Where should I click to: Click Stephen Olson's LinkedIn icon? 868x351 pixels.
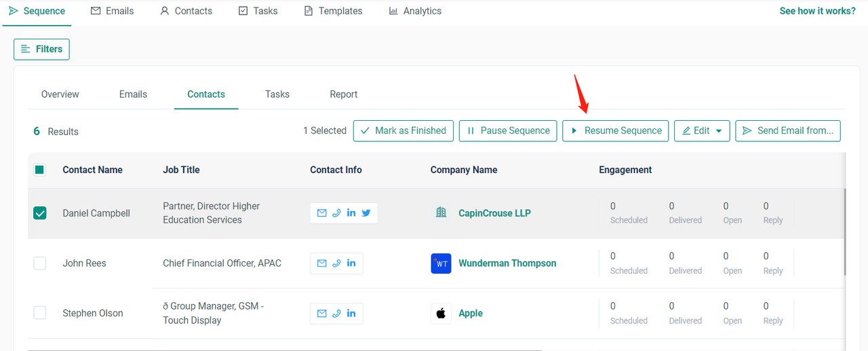(x=351, y=314)
